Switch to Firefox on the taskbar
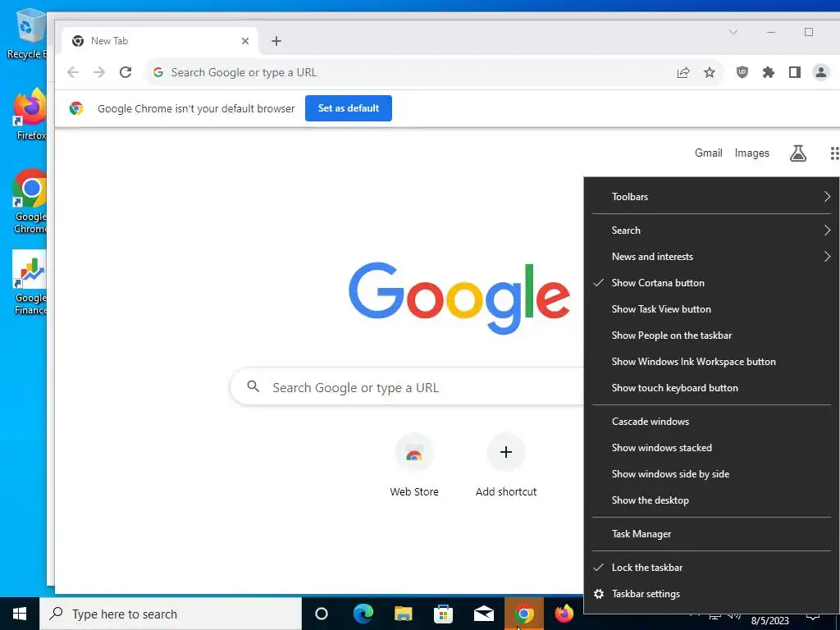The width and height of the screenshot is (840, 630). click(x=564, y=614)
